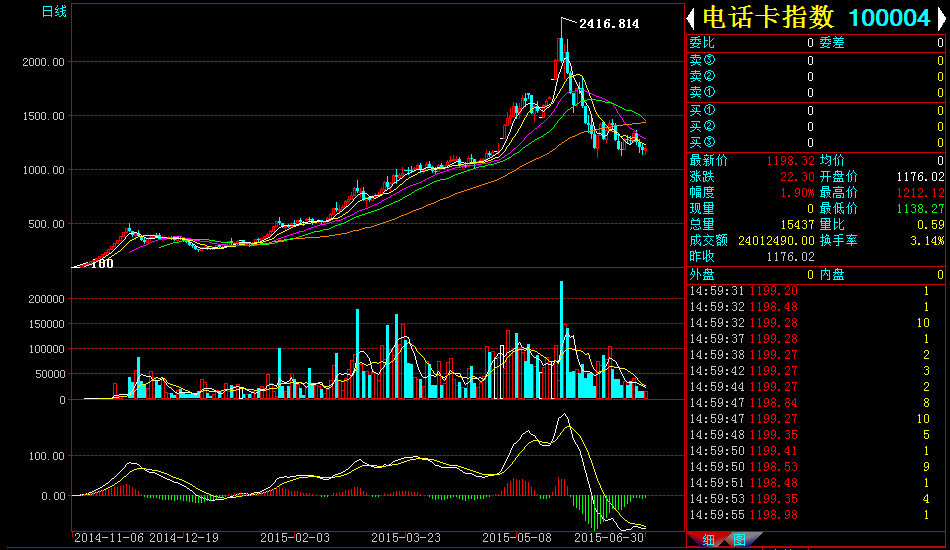Select the 14:59:32 tick at 1199.28

click(816, 323)
